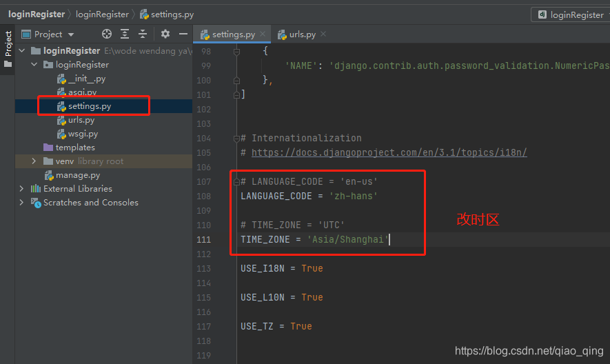Fold the comment block at line 104
Screen dimensions: 610x364
pos(236,138)
